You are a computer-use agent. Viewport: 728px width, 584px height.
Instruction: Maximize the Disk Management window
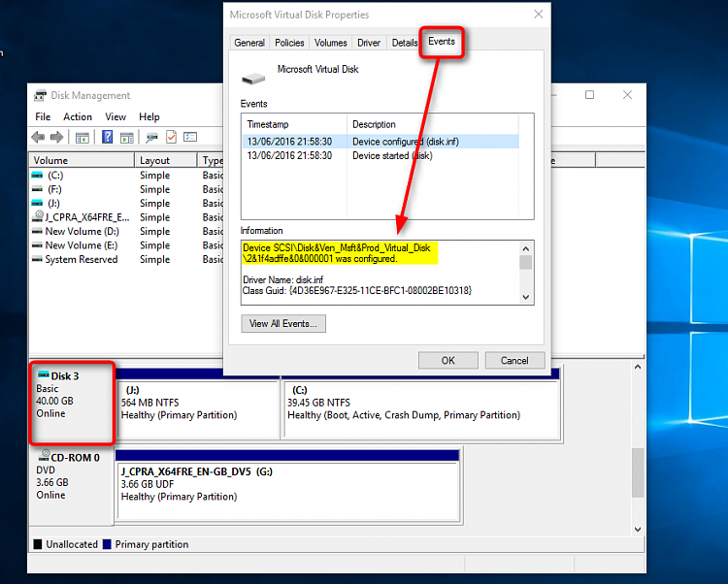point(589,95)
